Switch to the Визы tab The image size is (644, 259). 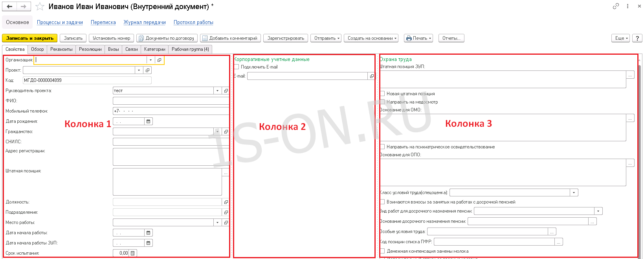[x=114, y=49]
